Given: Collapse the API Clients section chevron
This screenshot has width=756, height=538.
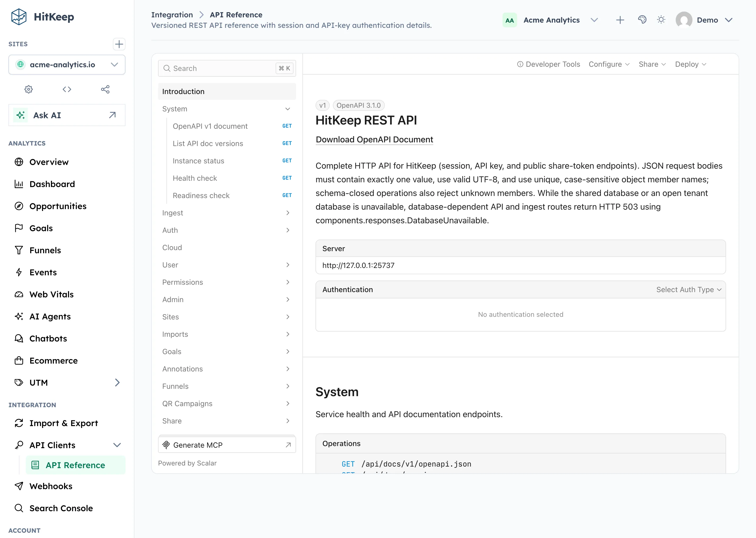Looking at the screenshot, I should (x=117, y=445).
